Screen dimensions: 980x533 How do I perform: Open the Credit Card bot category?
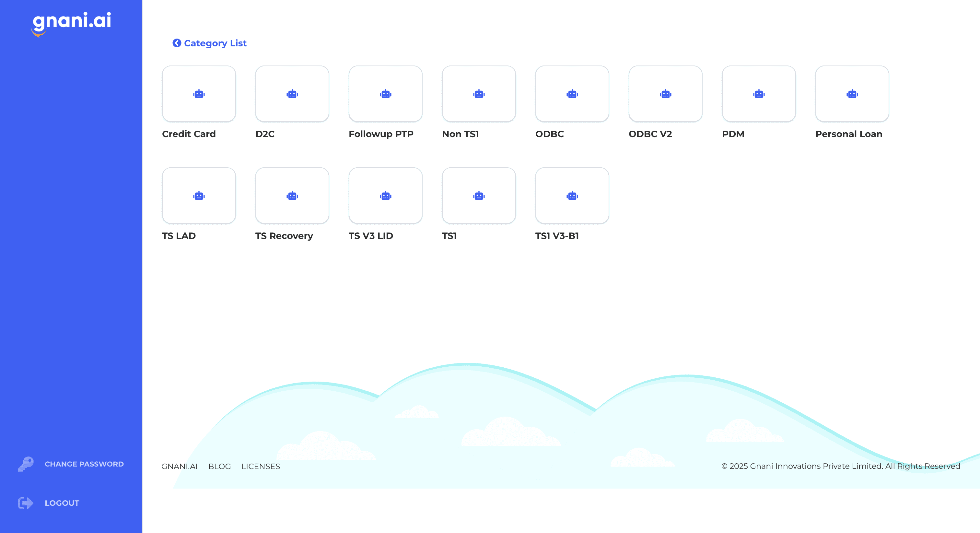pyautogui.click(x=199, y=94)
